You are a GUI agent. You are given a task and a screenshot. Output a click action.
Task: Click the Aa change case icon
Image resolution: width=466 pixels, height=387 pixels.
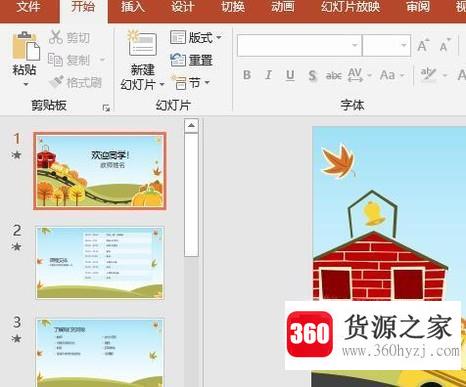pyautogui.click(x=387, y=75)
